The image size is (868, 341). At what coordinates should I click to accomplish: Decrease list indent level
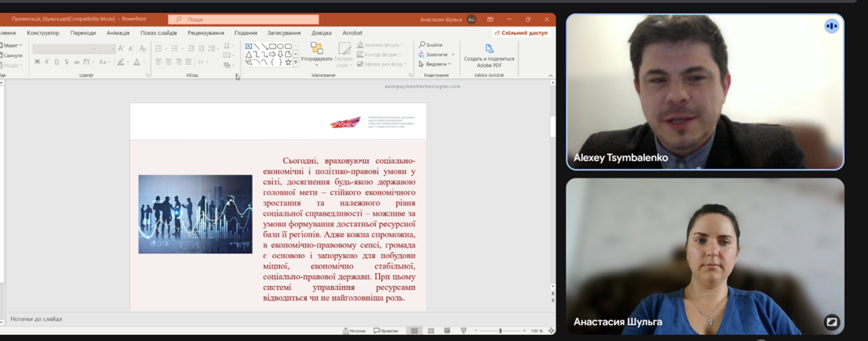pyautogui.click(x=191, y=49)
